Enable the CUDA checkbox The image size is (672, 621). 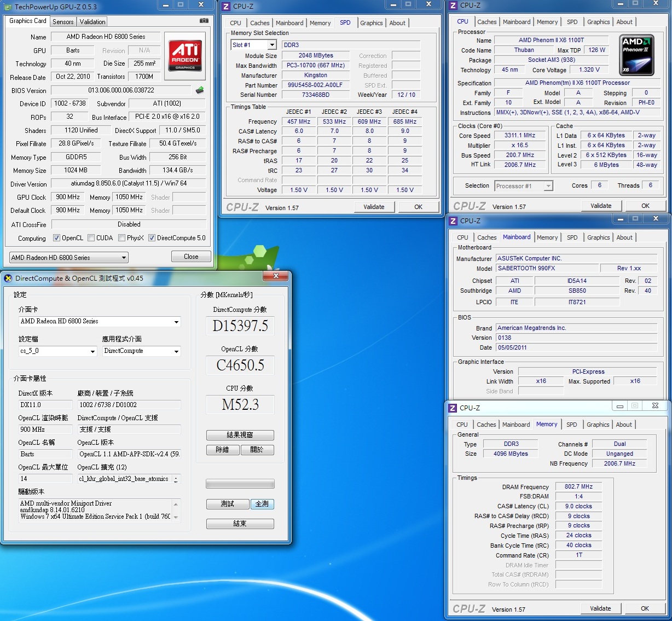pyautogui.click(x=91, y=238)
